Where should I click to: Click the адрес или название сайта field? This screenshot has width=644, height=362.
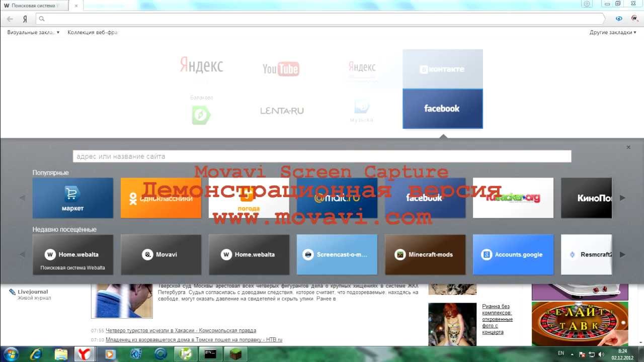[x=322, y=156]
